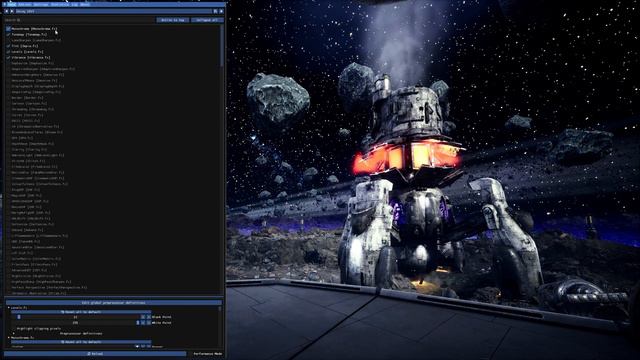
Task: Select the previous preset arrow
Action: pos(7,11)
